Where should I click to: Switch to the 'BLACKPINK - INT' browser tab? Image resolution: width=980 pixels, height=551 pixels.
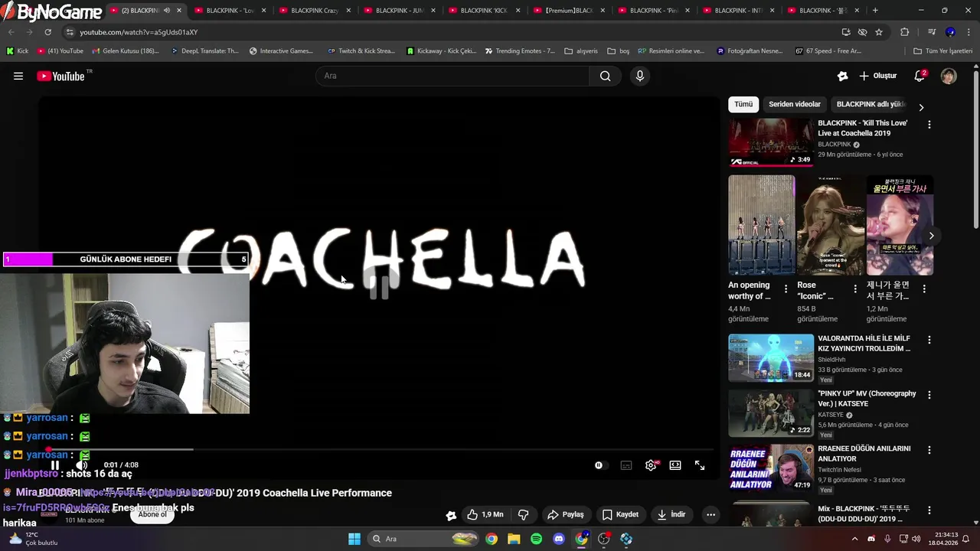tap(738, 11)
